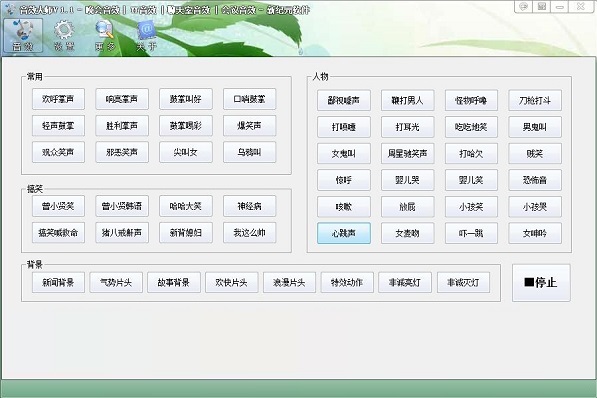
Task: Play the 响亮掌声 loud applause sound
Action: click(122, 99)
